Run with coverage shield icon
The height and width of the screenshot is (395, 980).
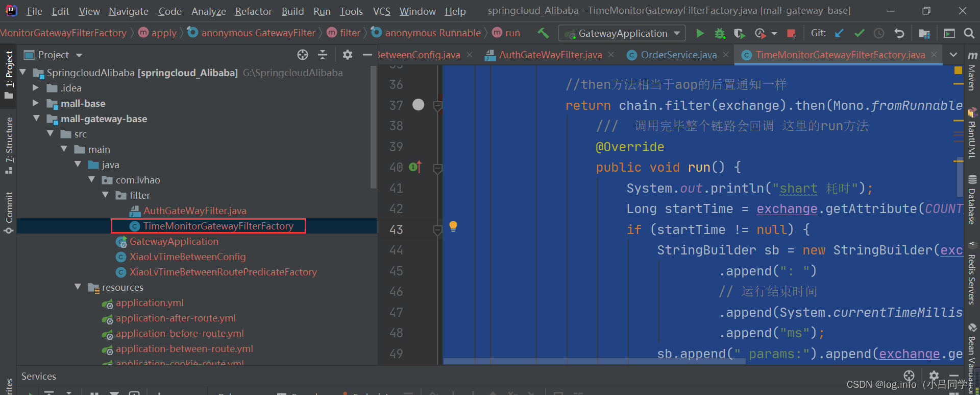739,33
